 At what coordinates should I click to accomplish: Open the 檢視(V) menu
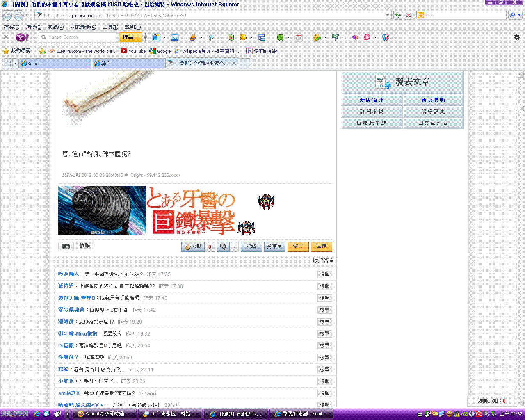[56, 27]
